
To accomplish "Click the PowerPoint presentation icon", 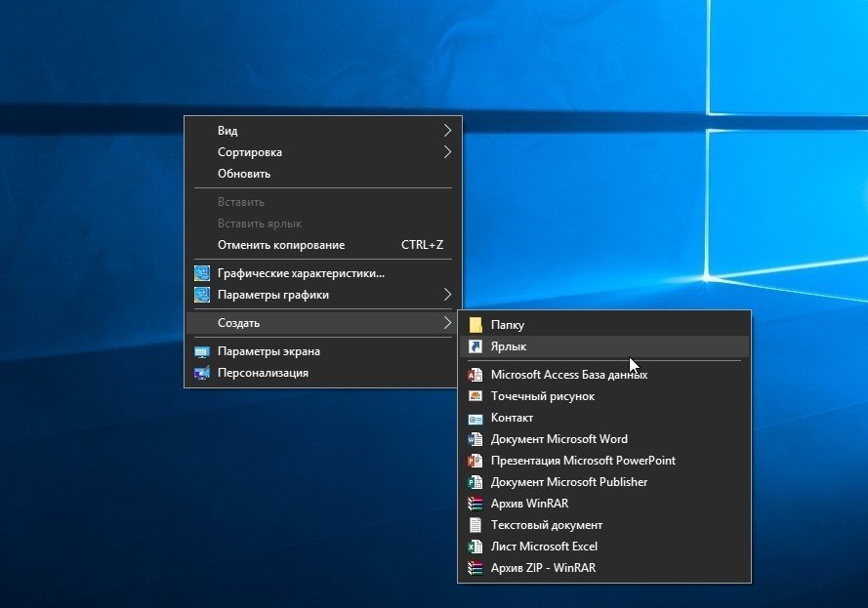I will click(x=475, y=461).
